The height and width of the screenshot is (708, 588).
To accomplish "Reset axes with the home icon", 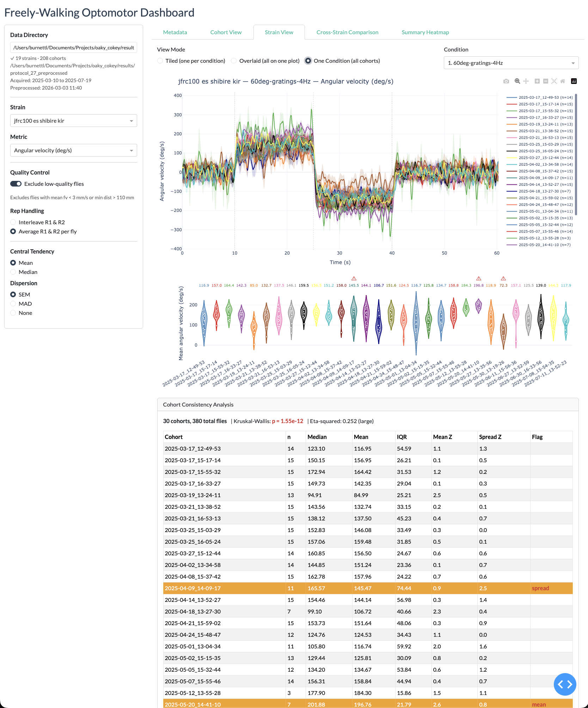I will coord(563,81).
